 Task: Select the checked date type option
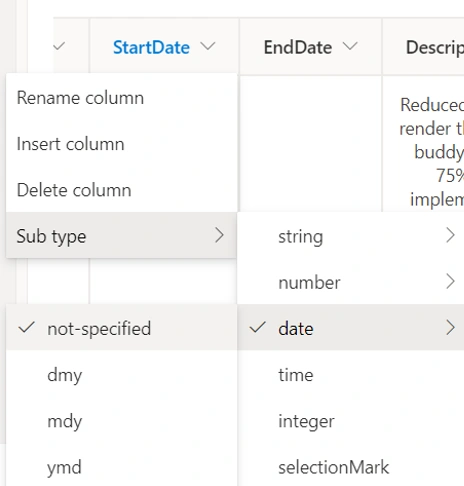[351, 328]
